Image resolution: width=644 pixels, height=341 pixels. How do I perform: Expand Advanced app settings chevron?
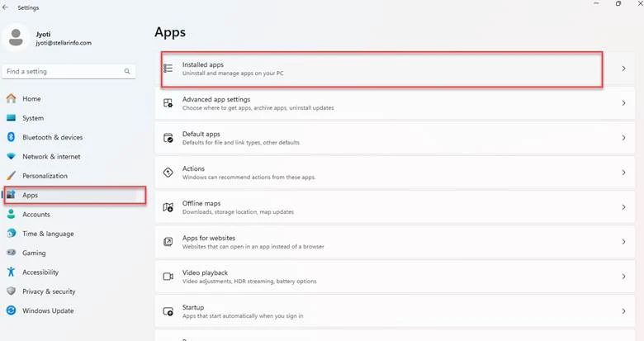coord(623,103)
